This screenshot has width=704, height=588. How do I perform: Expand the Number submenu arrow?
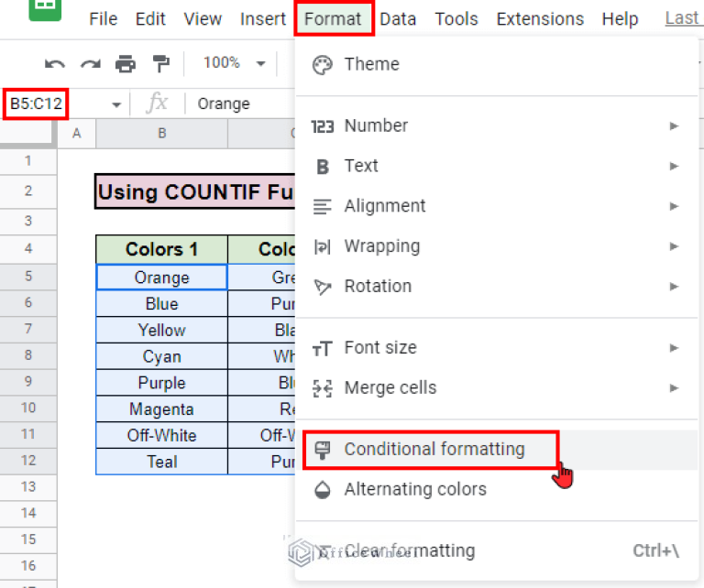pyautogui.click(x=674, y=126)
